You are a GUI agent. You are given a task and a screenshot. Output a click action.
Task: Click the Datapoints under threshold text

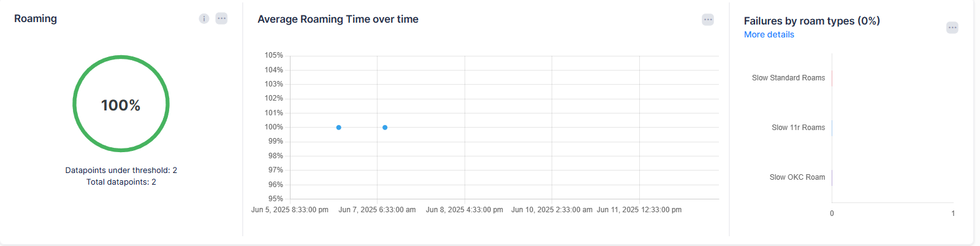point(121,171)
